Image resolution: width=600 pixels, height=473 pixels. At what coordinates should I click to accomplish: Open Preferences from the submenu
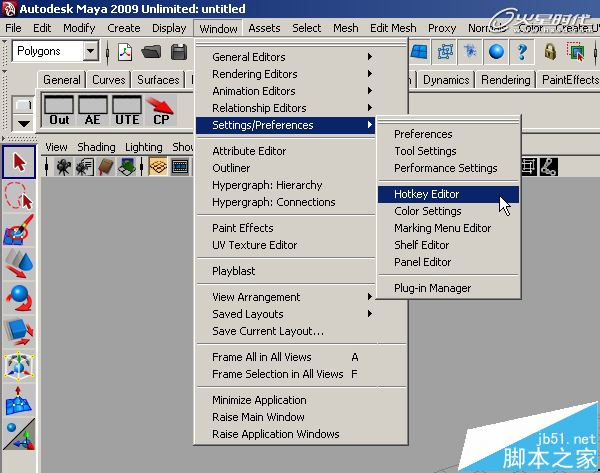[x=448, y=134]
